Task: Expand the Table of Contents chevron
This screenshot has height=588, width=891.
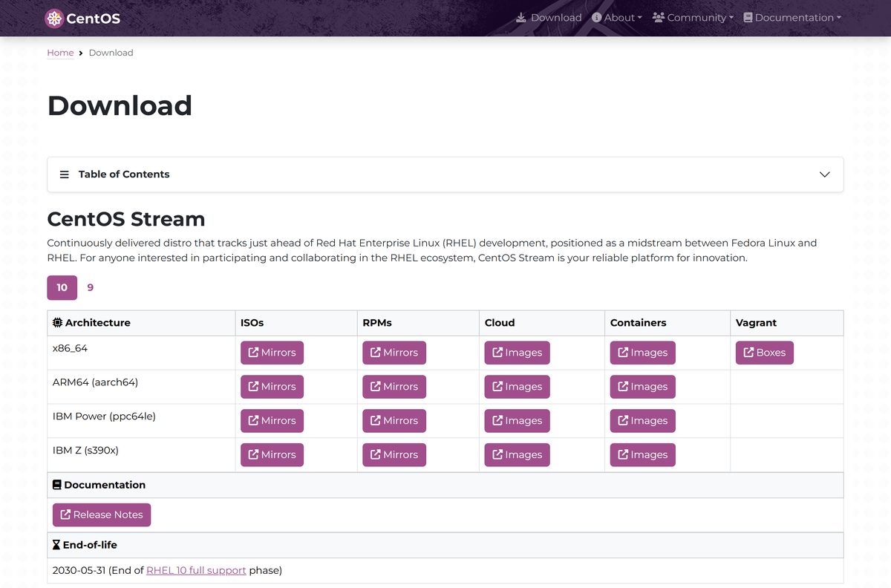Action: click(824, 174)
